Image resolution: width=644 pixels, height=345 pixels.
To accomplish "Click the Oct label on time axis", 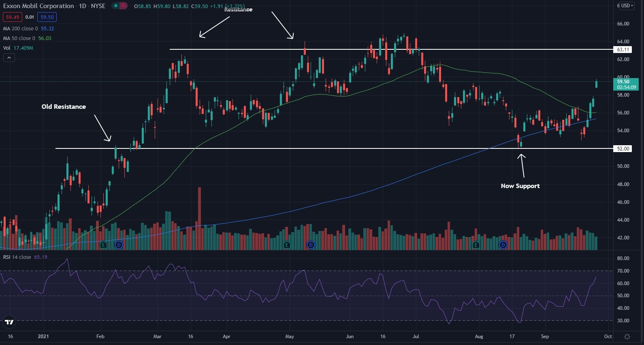I will point(608,337).
